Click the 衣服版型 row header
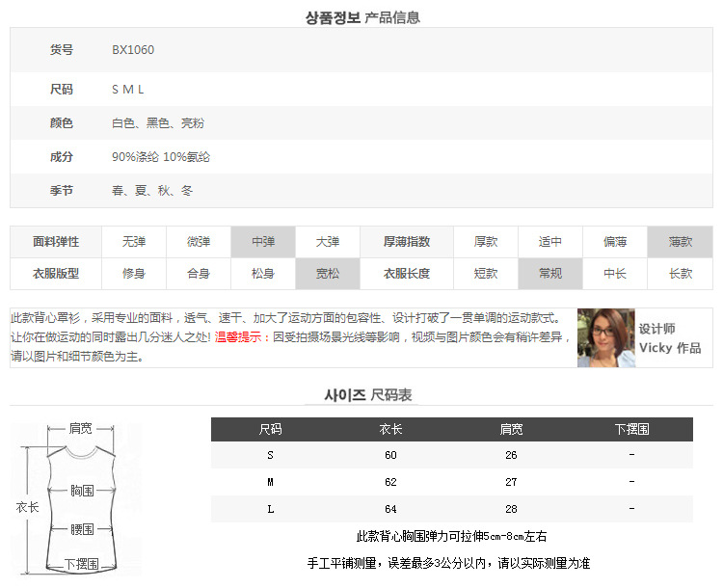Screen dimensions: 723x588 [x=56, y=274]
